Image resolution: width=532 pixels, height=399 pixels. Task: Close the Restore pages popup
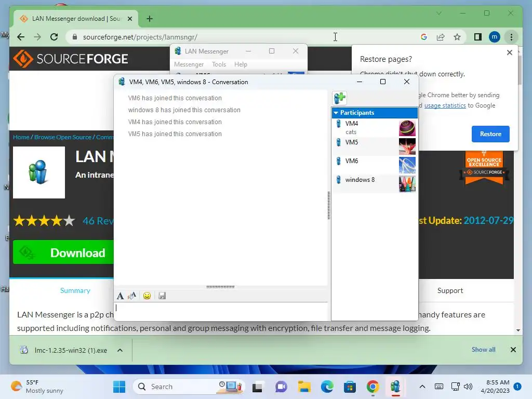pos(509,52)
